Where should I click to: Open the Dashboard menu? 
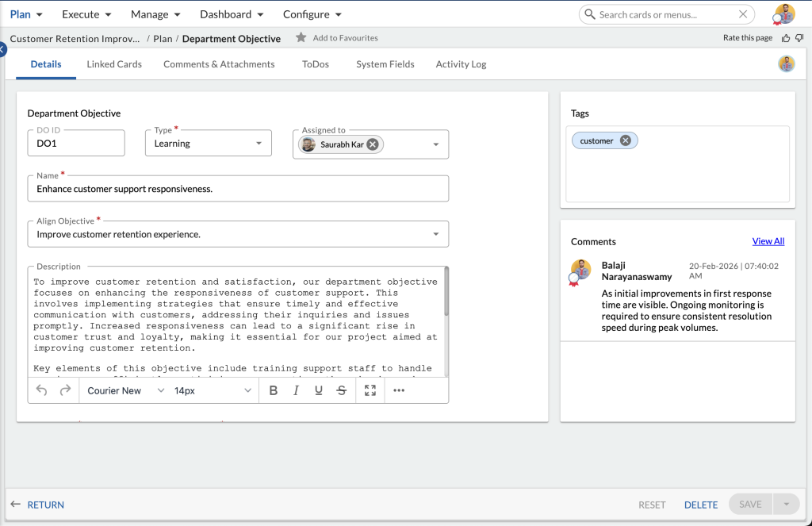[x=232, y=14]
